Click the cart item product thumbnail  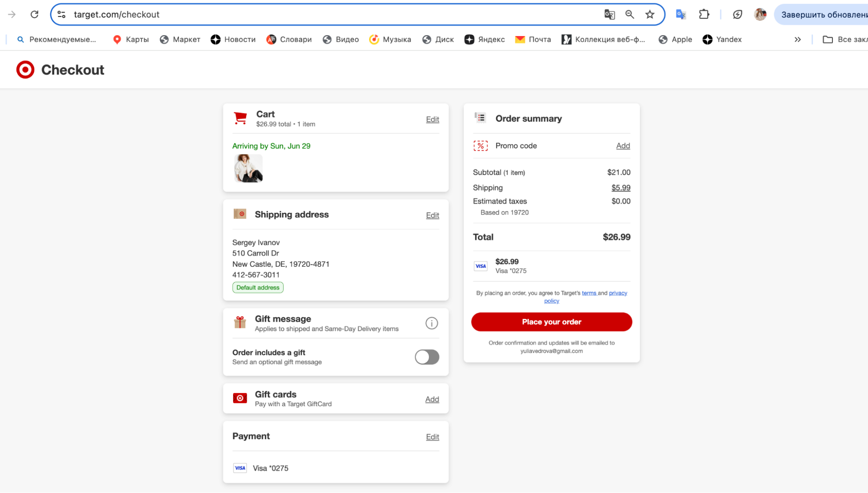(x=248, y=169)
